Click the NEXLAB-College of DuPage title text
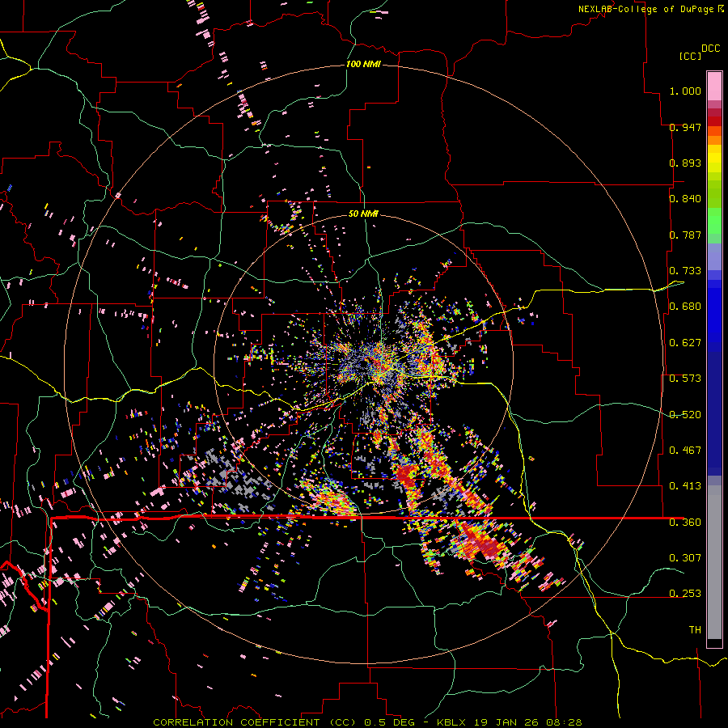This screenshot has width=728, height=728. coord(647,9)
